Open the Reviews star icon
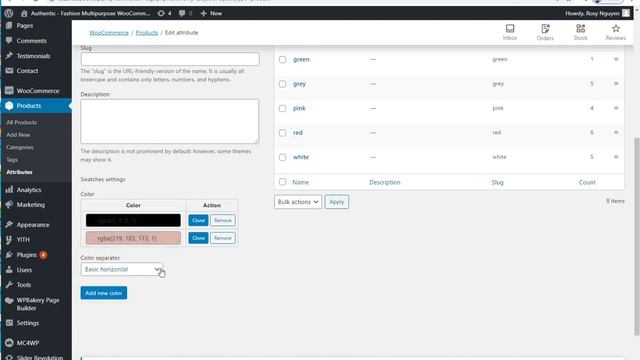Viewport: 640px width, 360px height. pos(616,29)
